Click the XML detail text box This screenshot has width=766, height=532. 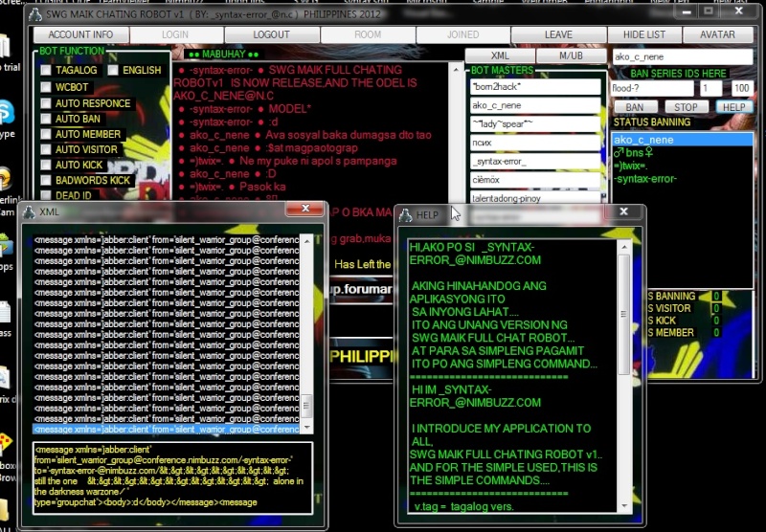click(x=172, y=477)
